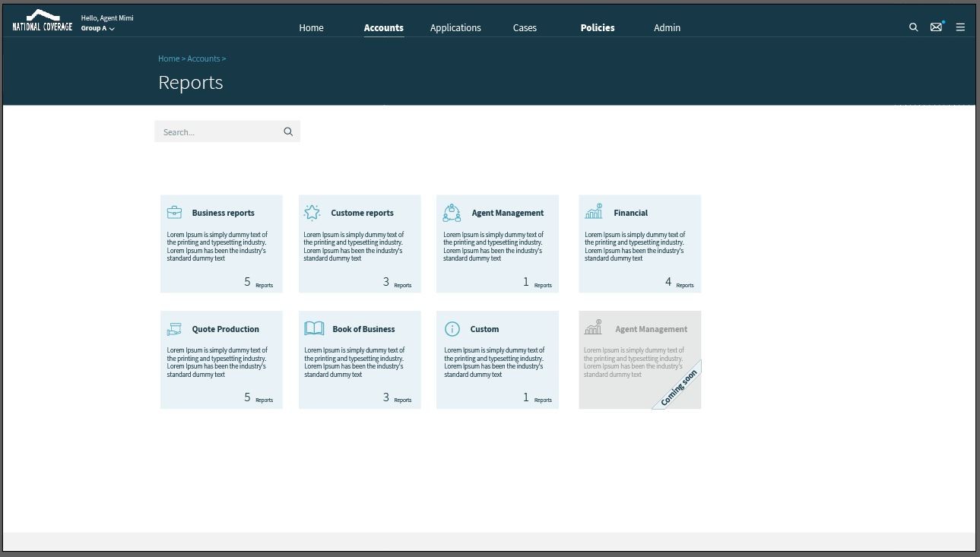Click the greyed Agent Management chart icon

(x=593, y=328)
